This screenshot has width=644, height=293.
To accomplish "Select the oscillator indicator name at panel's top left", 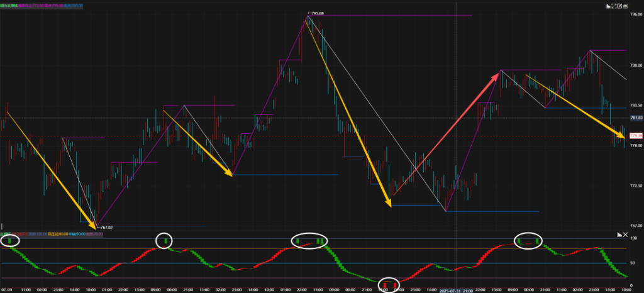I will pos(5,234).
